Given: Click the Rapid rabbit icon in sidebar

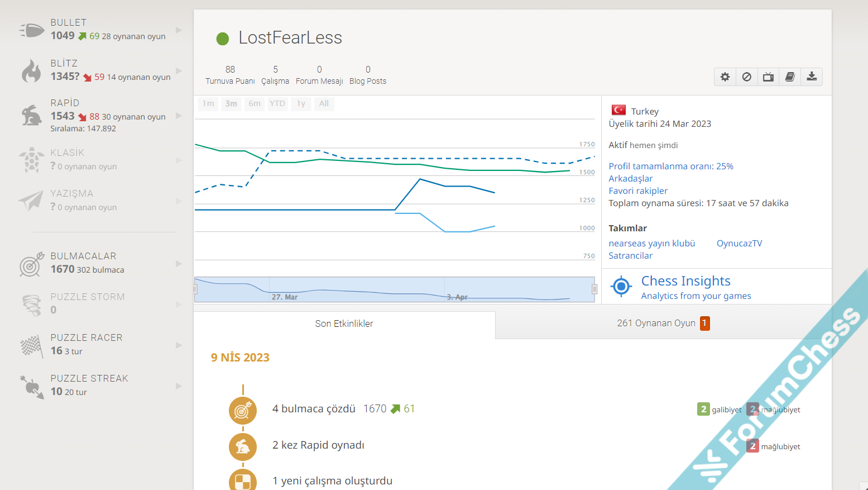Looking at the screenshot, I should pyautogui.click(x=32, y=115).
